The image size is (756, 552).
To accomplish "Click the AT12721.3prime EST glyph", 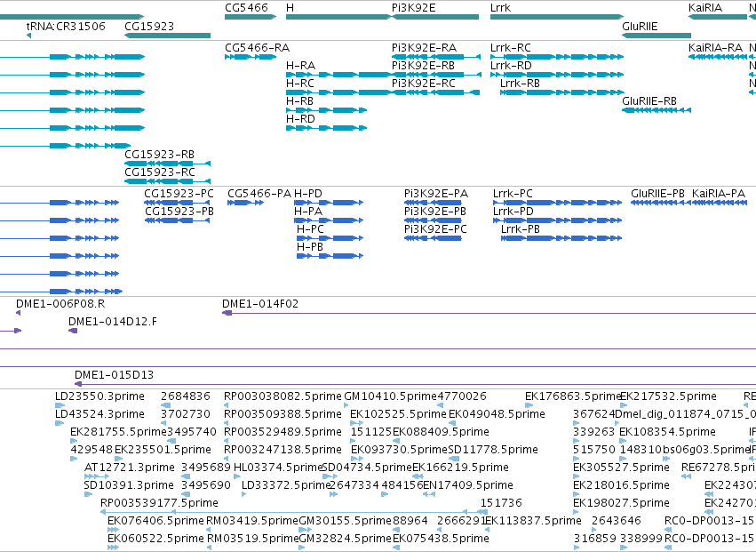I will point(97,476).
